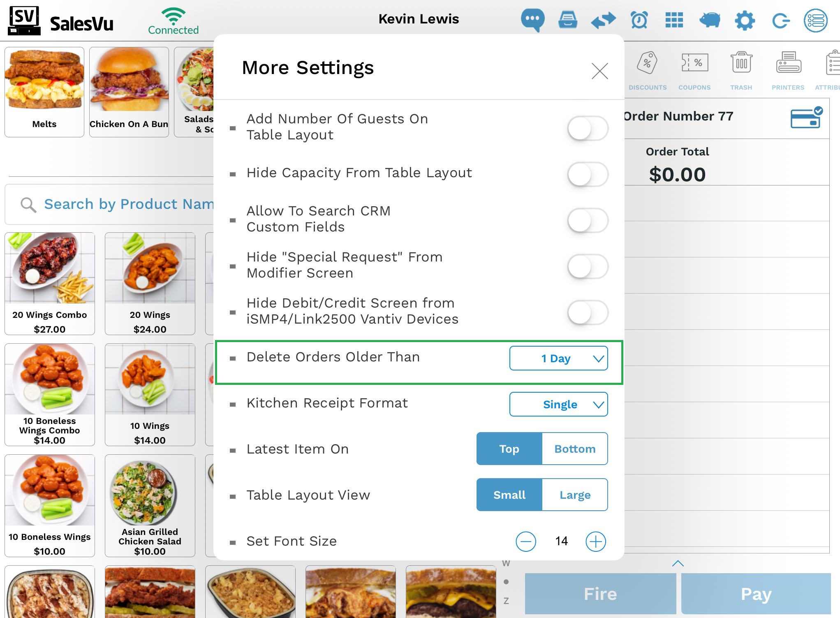Open the Printers icon
The image size is (840, 618).
pyautogui.click(x=788, y=70)
